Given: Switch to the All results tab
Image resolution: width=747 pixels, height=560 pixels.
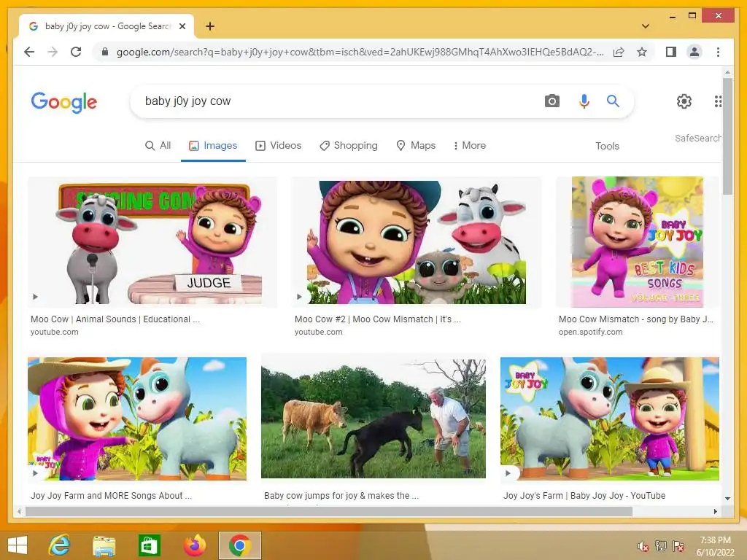Looking at the screenshot, I should [x=158, y=145].
